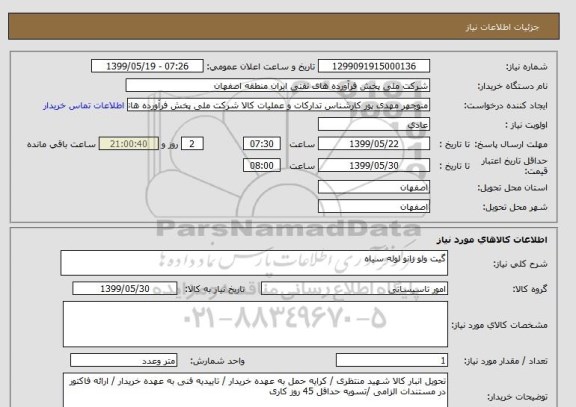
Task: Click the واحد شمارش field متر وعدد
Action: [123, 360]
